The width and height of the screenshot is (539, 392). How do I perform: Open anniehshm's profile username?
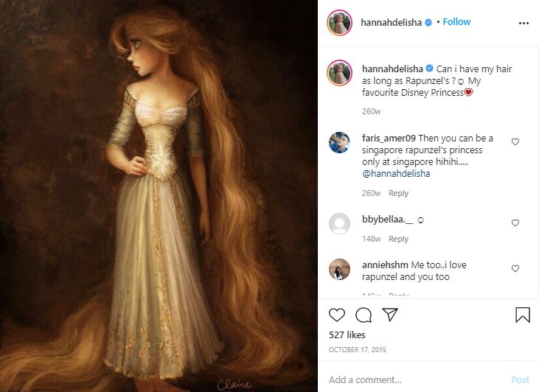point(385,265)
